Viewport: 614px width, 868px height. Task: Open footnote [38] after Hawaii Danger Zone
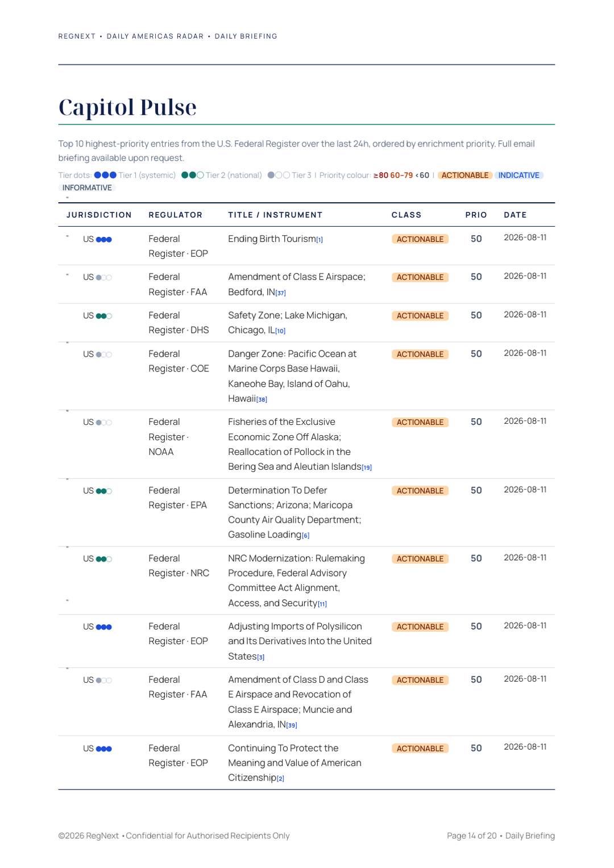(262, 399)
